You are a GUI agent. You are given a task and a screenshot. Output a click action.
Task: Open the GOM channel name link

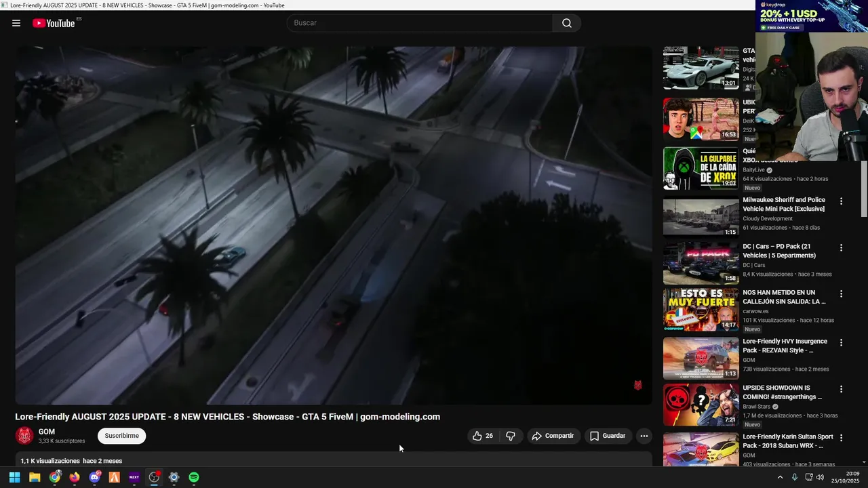coord(47,432)
